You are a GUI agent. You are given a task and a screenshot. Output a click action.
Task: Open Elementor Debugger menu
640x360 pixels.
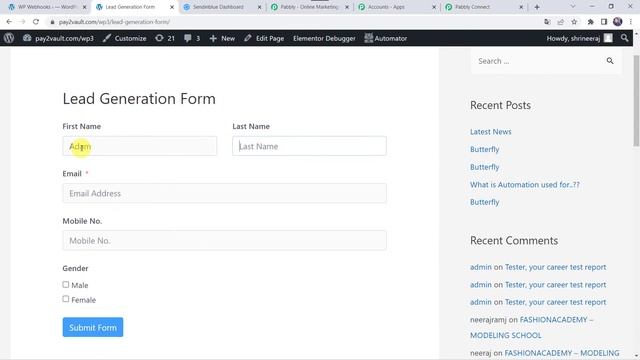tap(324, 38)
